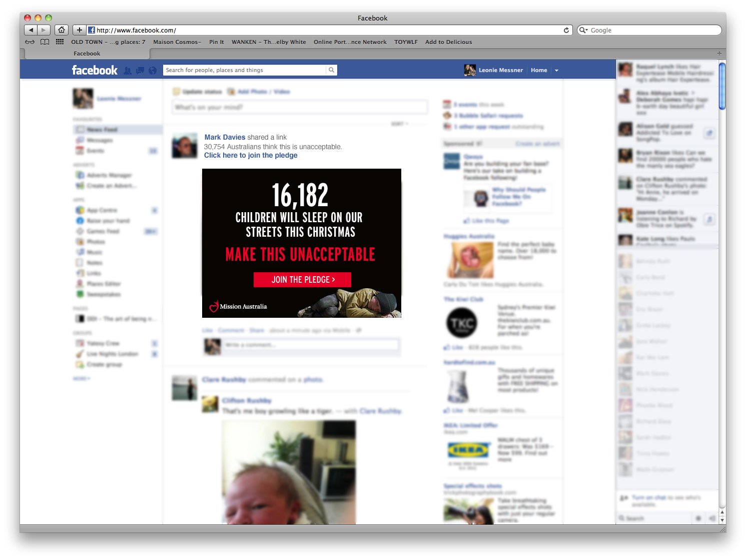Open the WANKEN bookmark
The width and height of the screenshot is (746, 560).
(x=269, y=42)
